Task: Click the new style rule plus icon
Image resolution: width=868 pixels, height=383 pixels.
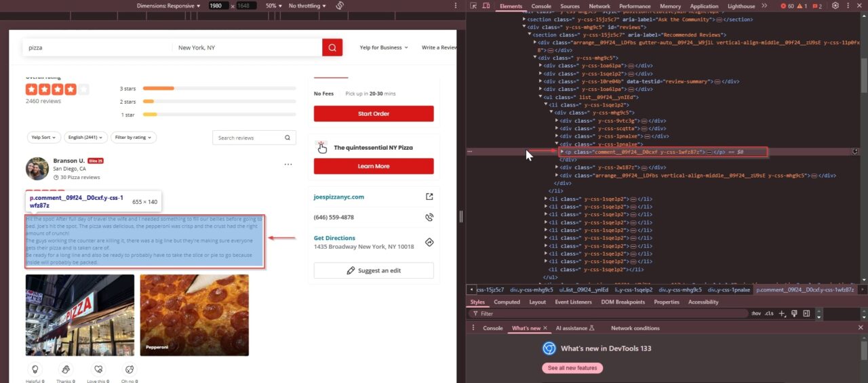Action: tap(782, 314)
